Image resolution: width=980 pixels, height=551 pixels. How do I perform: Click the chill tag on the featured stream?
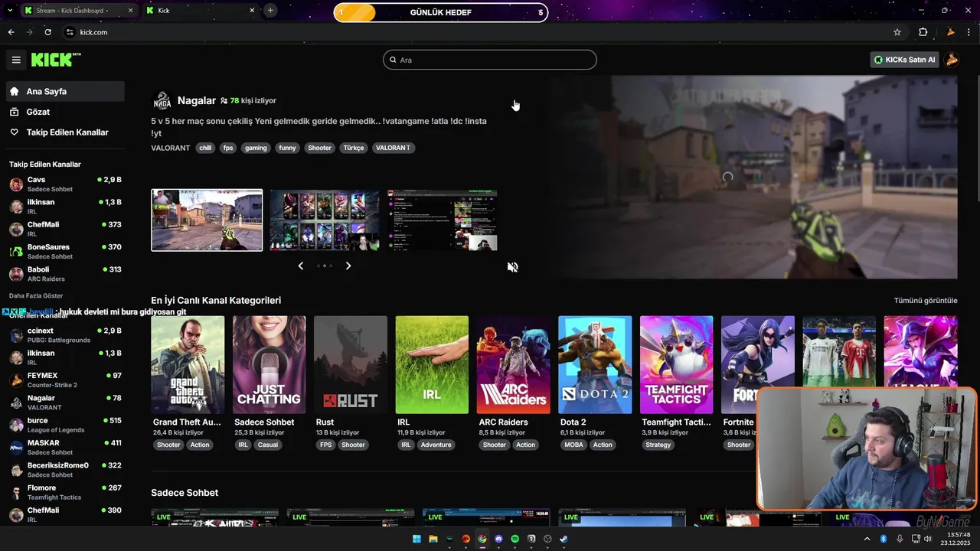[x=205, y=148]
